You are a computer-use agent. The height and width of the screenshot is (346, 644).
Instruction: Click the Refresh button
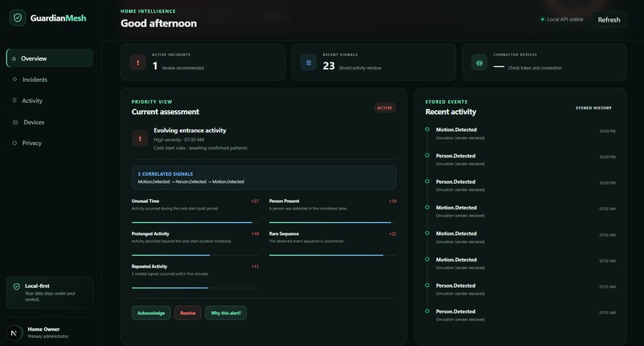[609, 20]
